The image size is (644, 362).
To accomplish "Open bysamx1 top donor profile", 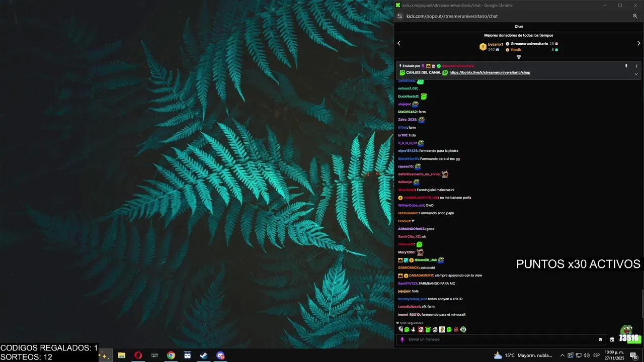I will [496, 44].
